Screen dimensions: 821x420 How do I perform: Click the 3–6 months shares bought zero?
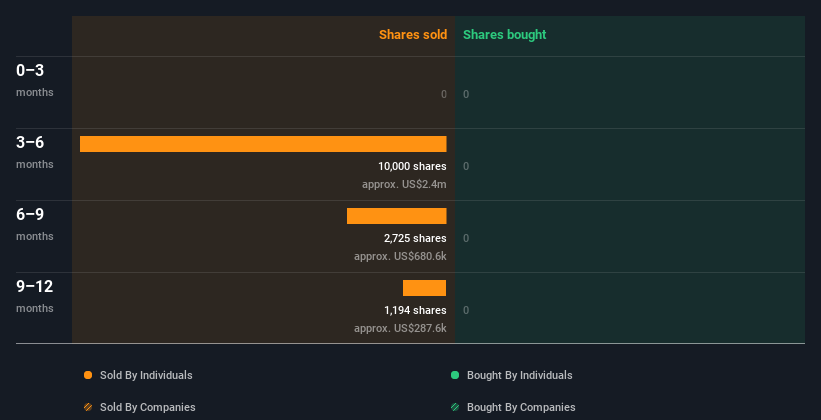(x=466, y=166)
